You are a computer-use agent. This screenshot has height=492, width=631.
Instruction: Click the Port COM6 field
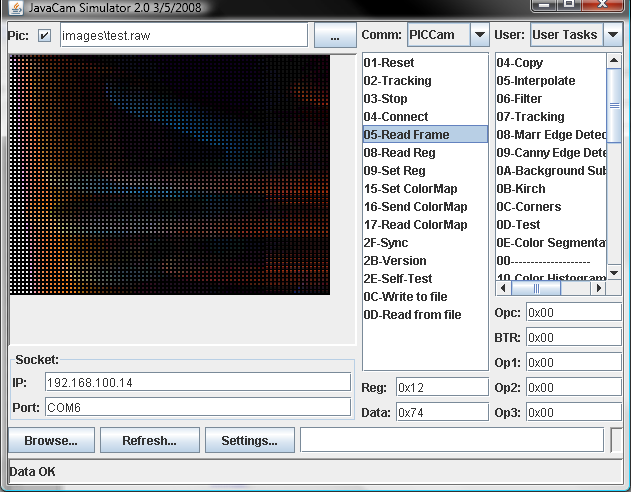click(x=197, y=407)
